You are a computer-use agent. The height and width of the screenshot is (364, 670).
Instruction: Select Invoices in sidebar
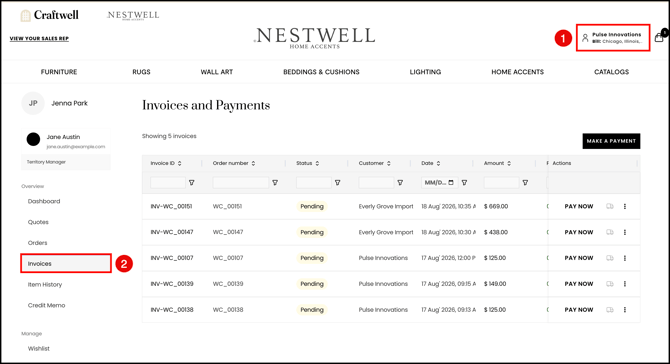(x=66, y=264)
